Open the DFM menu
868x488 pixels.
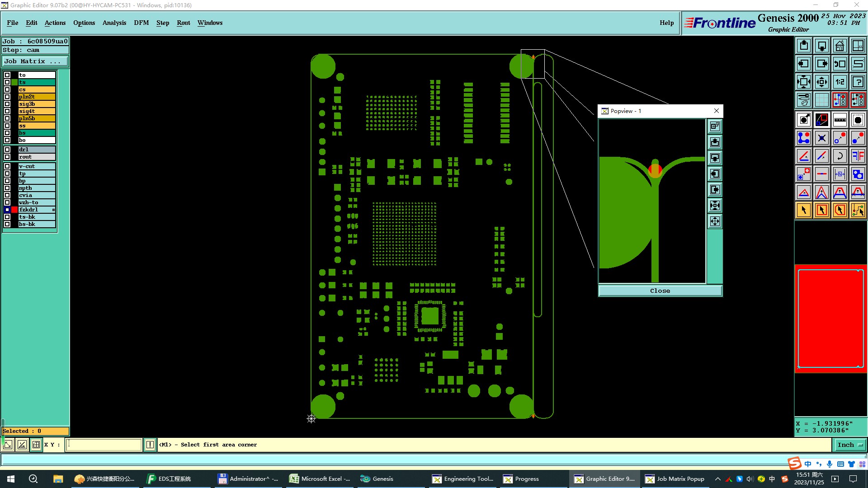141,23
